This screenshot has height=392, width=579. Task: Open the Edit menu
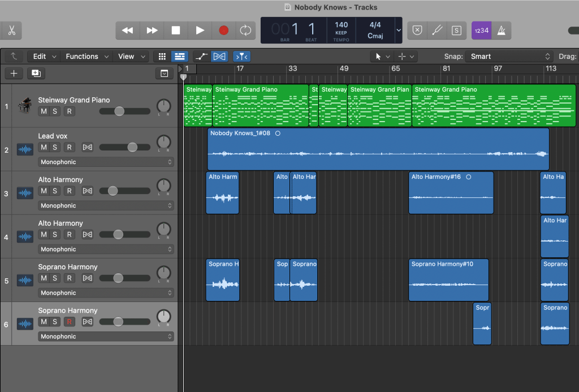coord(45,57)
